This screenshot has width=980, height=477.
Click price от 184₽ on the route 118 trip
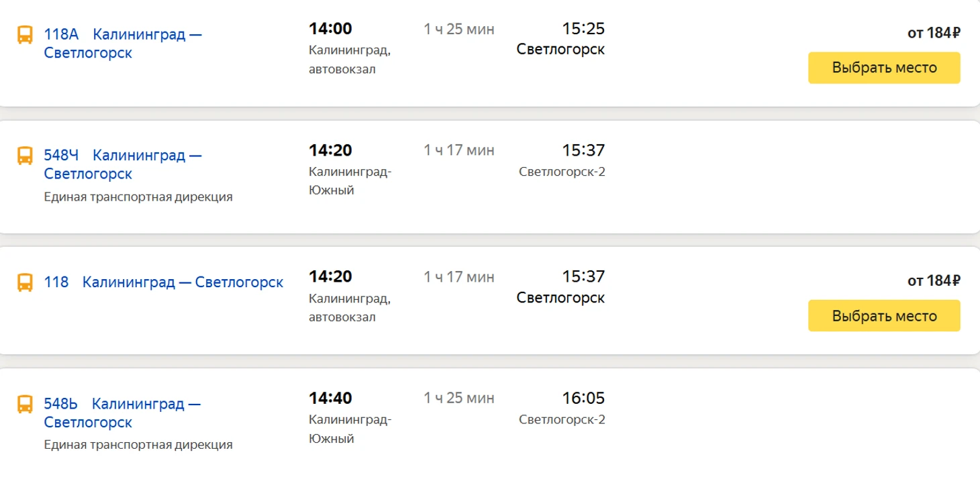(933, 281)
